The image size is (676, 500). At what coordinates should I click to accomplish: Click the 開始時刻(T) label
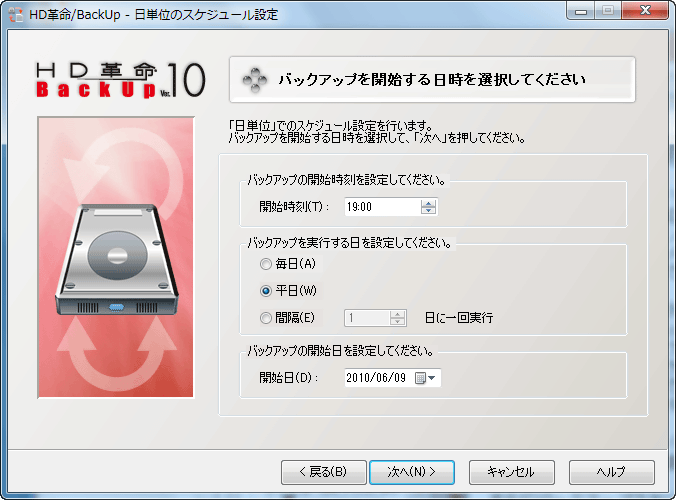[294, 207]
